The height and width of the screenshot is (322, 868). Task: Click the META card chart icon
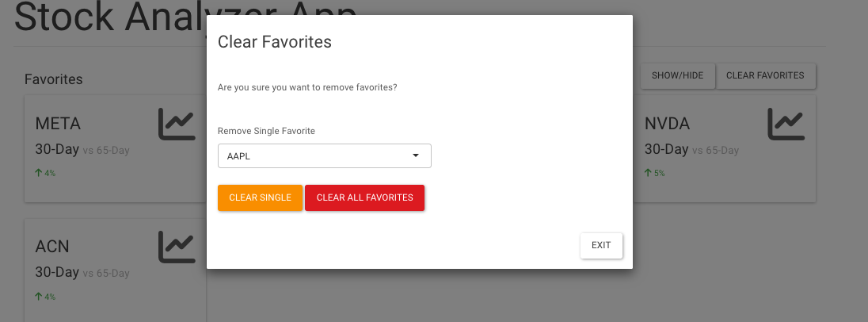(177, 124)
